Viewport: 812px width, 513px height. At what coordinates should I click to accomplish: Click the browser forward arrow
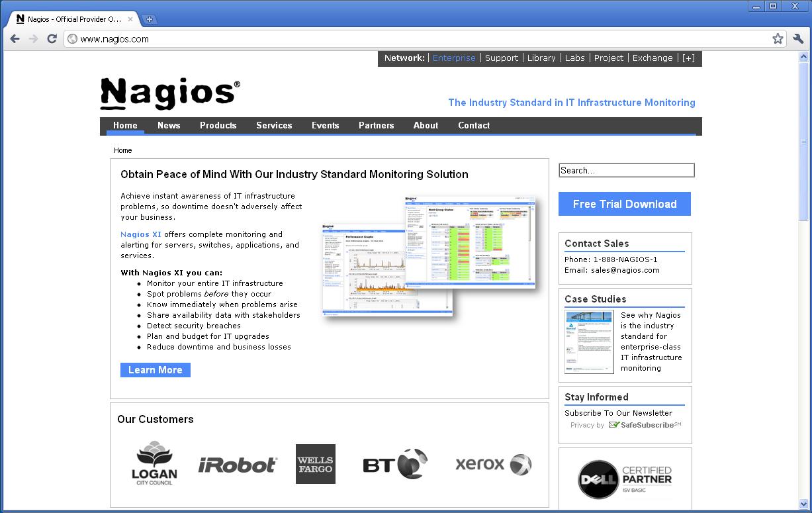pos(33,39)
